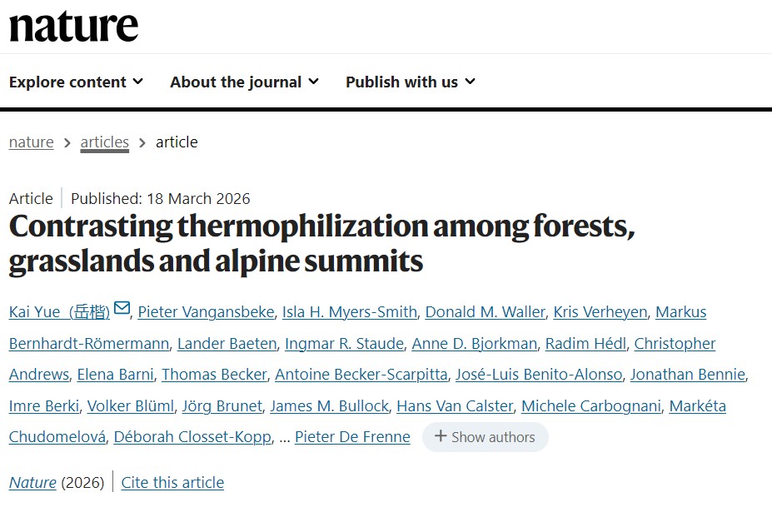Open author Kai Yue's profile
This screenshot has width=772, height=532.
[59, 312]
